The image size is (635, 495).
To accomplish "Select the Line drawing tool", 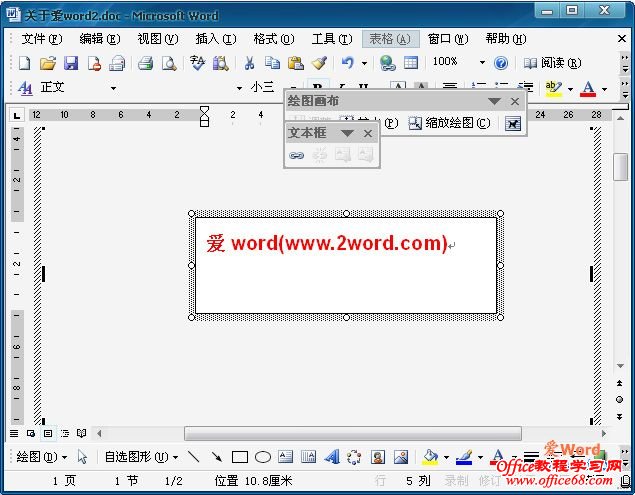I will 194,457.
